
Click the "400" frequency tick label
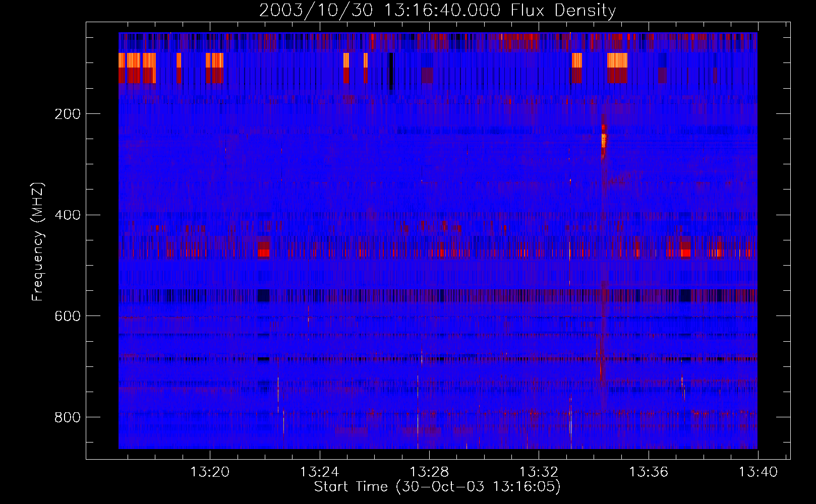[x=68, y=215]
